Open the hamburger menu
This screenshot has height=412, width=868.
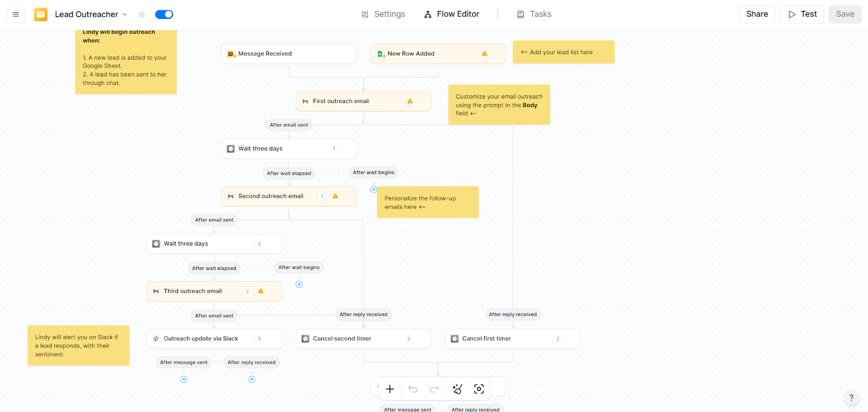[16, 15]
